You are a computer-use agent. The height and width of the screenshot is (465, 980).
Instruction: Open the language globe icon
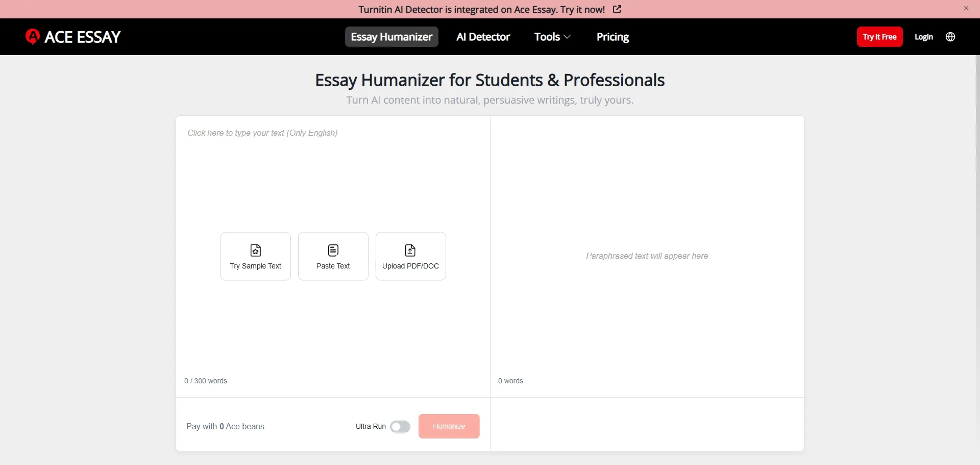point(950,37)
